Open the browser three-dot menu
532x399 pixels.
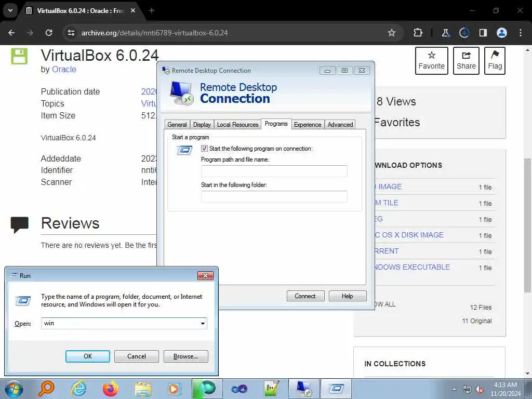[x=521, y=33]
